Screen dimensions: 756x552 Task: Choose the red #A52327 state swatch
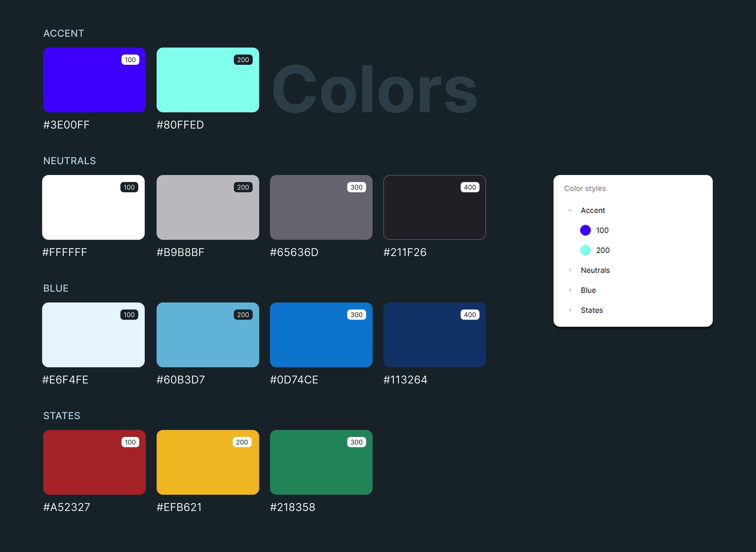click(94, 462)
